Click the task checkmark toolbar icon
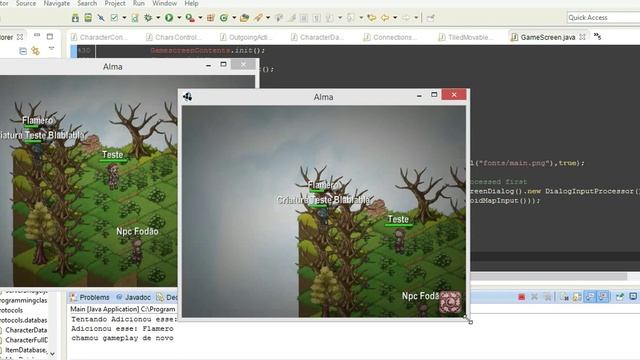640x360 pixels. click(114, 18)
